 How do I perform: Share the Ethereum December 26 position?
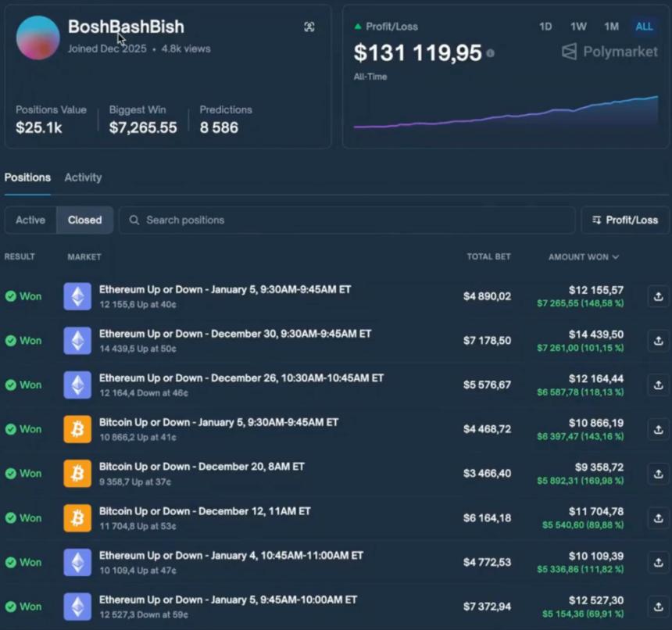658,385
